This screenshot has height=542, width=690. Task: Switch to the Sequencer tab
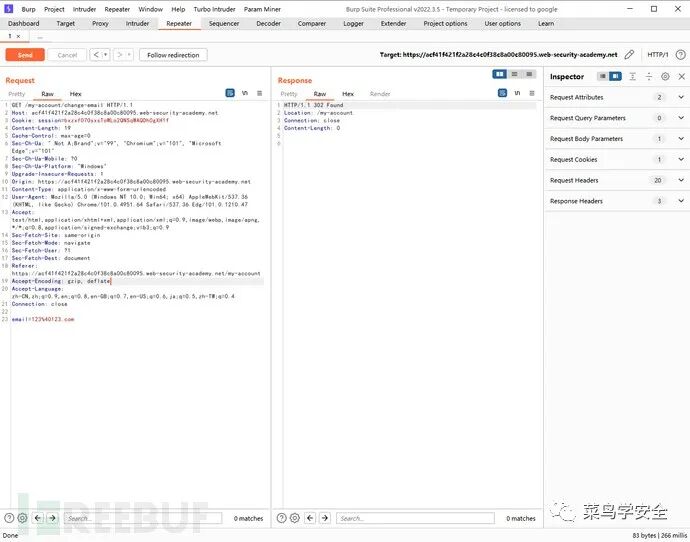click(224, 24)
